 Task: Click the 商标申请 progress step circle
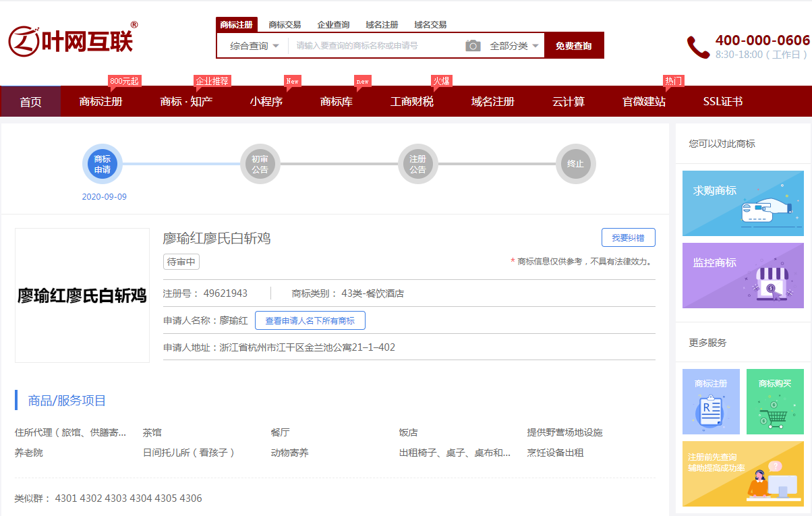[x=103, y=165]
